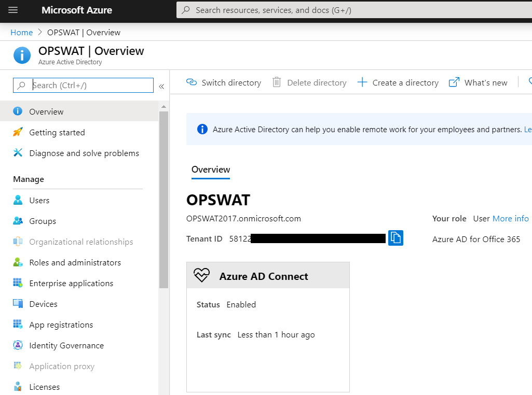Click the external link icon for What's new

454,82
